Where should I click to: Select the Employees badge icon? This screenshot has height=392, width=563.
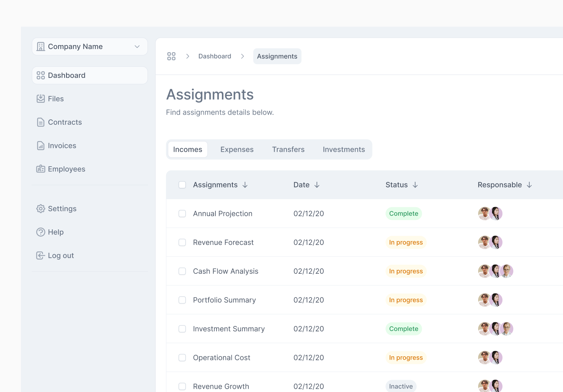coord(41,169)
